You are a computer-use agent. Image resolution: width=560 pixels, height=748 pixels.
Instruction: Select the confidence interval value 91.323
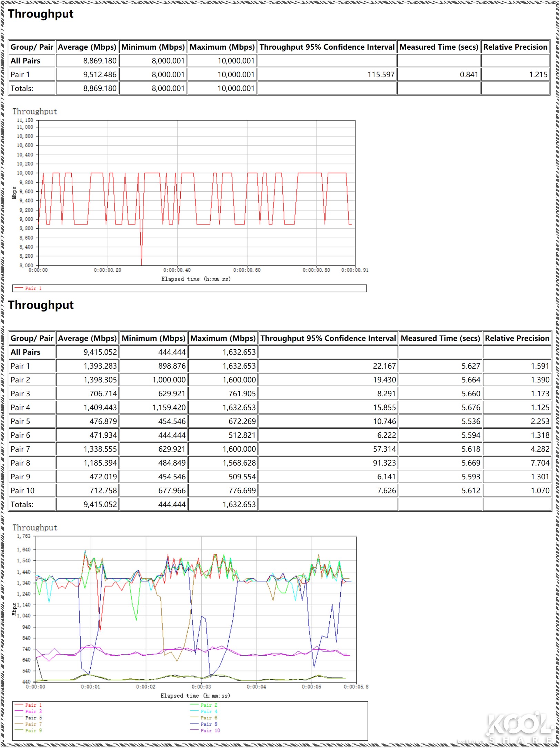tap(384, 463)
